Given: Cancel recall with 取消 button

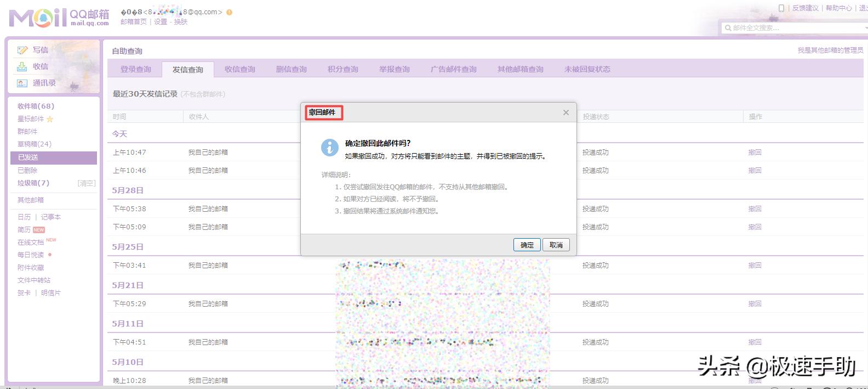Looking at the screenshot, I should 556,245.
